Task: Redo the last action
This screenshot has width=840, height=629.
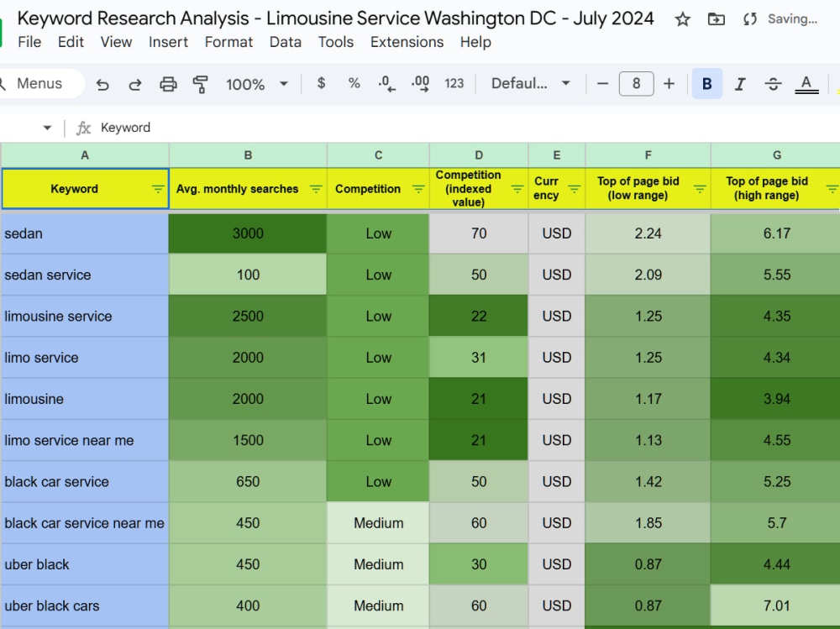Action: click(x=135, y=84)
